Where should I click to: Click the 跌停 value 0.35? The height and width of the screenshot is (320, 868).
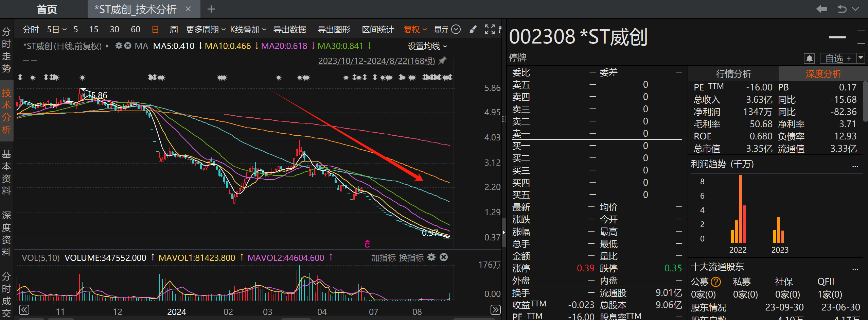(673, 268)
